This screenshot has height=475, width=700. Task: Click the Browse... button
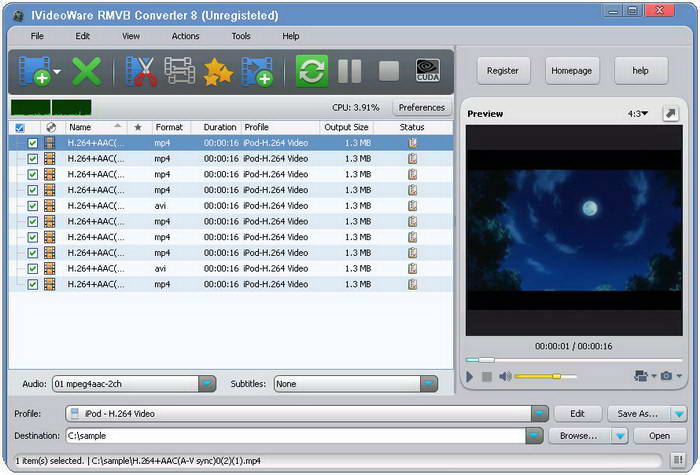tap(579, 436)
